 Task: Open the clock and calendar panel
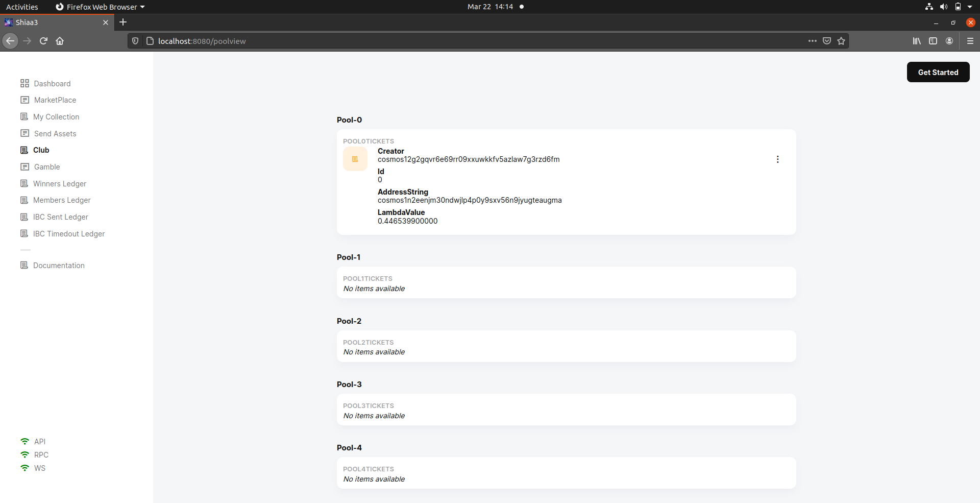491,7
